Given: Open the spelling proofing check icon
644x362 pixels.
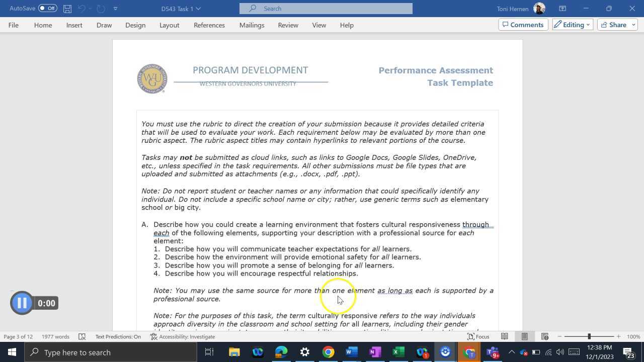Looking at the screenshot, I should click(82, 336).
